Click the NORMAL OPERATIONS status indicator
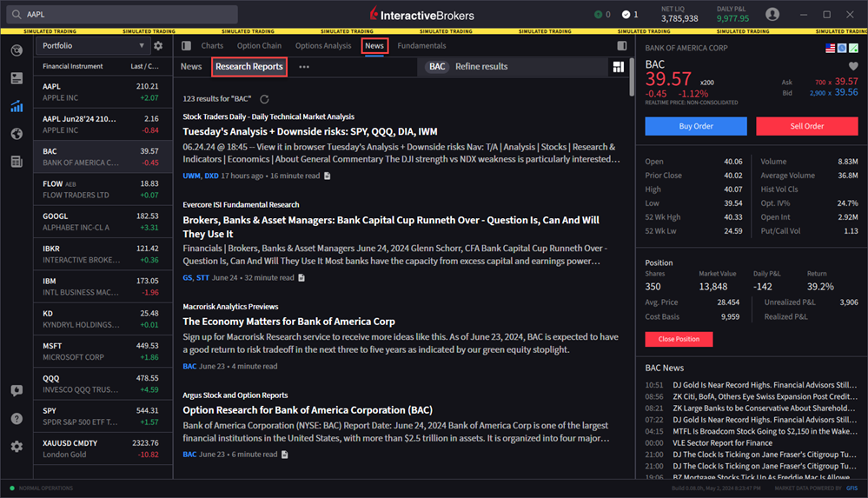 (41, 488)
